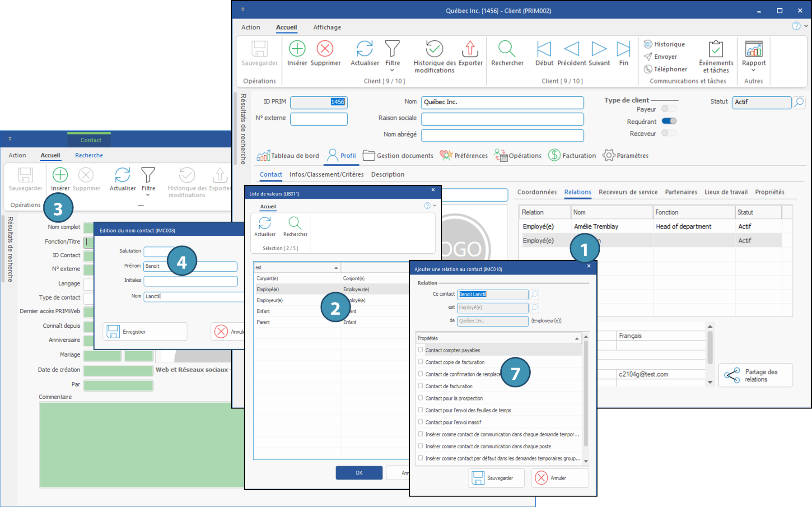Open the Receveurs de service tab
The width and height of the screenshot is (812, 507).
[x=628, y=192]
